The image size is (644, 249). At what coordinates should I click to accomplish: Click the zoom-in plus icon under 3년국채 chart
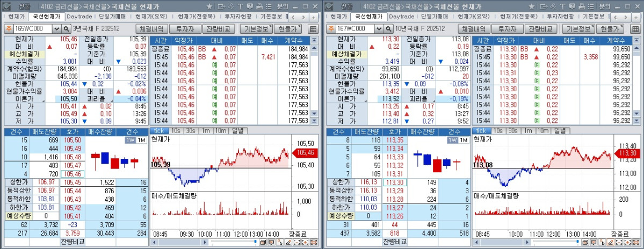pyautogui.click(x=305, y=242)
